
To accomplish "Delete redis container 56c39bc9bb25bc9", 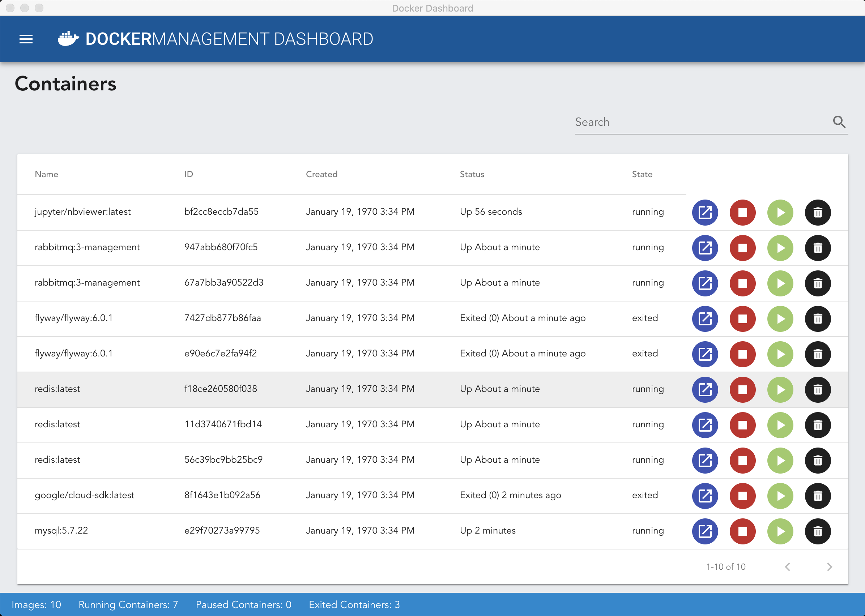I will tap(818, 460).
